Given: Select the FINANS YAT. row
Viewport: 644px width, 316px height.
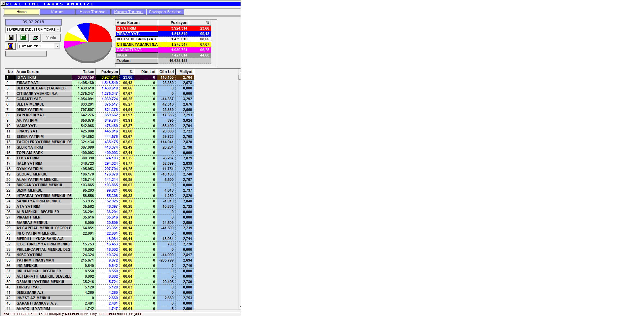Looking at the screenshot, I should 99,131.
